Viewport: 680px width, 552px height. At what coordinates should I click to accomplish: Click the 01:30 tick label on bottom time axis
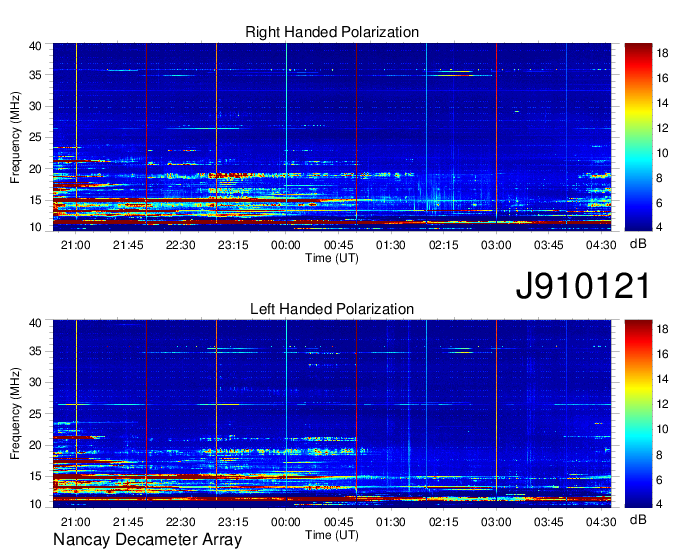391,522
